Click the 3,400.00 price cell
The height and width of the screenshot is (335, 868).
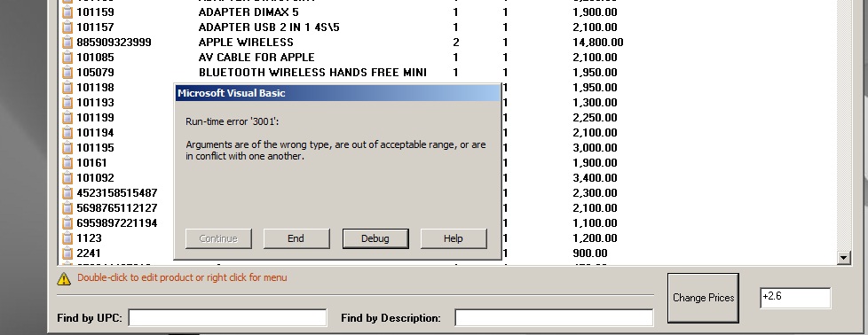(x=596, y=177)
